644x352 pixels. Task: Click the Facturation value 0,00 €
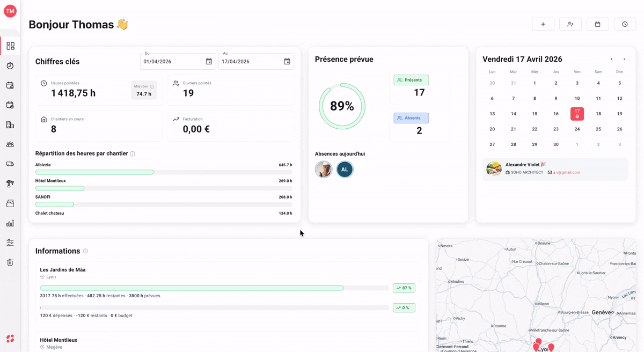click(196, 129)
